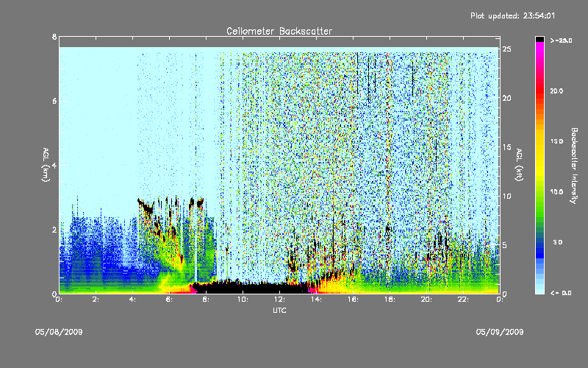Click the 10.0 colorbar tick label
Image resolution: width=588 pixels, height=368 pixels.
(556, 192)
